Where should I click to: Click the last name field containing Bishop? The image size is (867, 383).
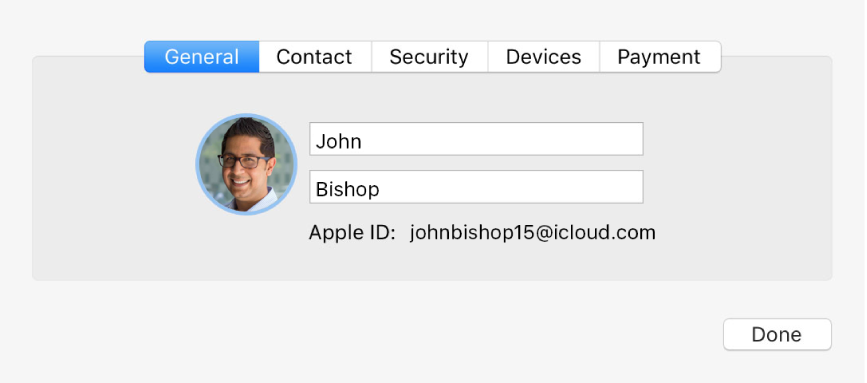click(476, 187)
